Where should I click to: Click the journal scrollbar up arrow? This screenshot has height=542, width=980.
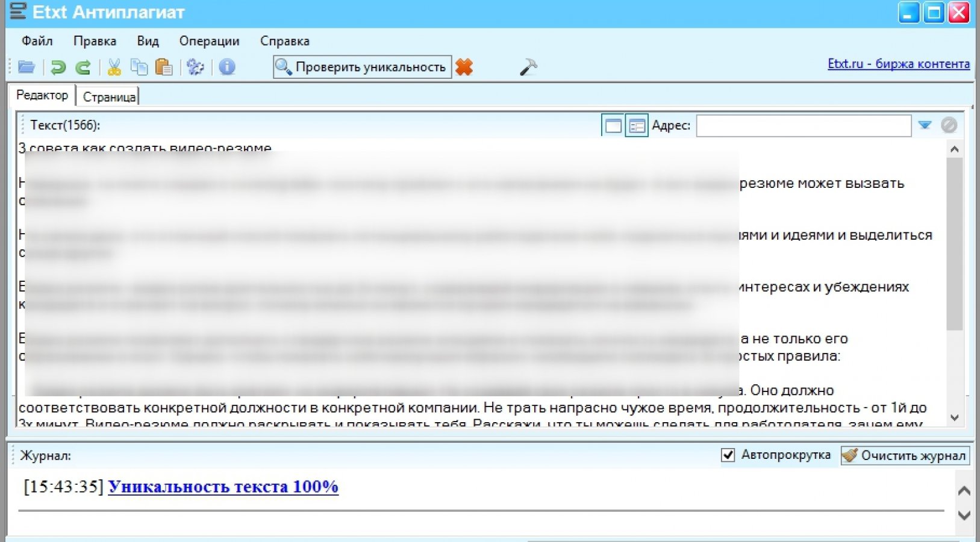964,491
